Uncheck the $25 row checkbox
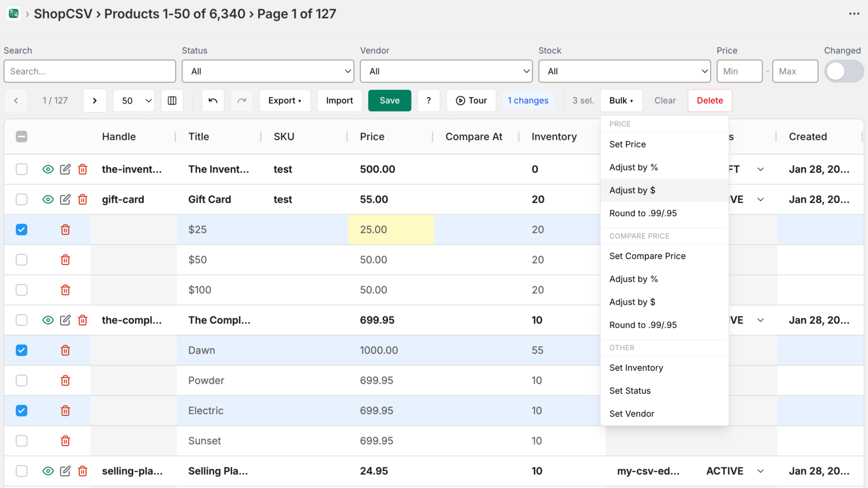The width and height of the screenshot is (868, 488). 21,229
